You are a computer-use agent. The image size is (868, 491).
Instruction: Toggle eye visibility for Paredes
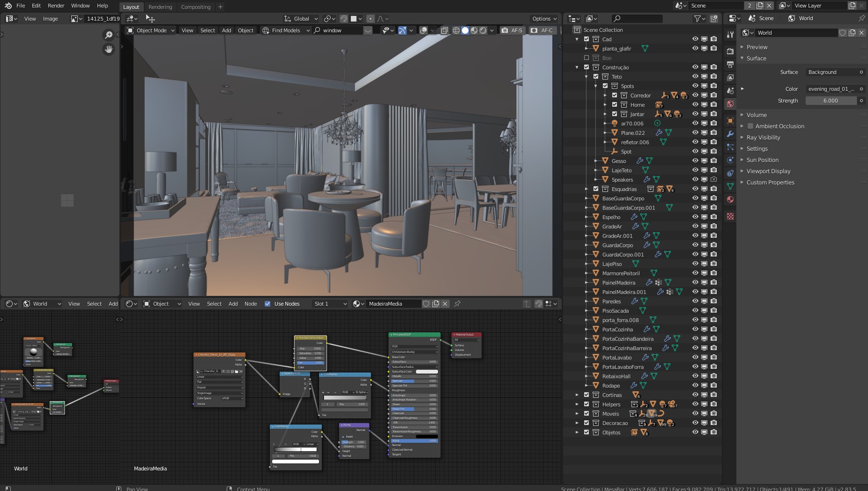click(x=695, y=301)
